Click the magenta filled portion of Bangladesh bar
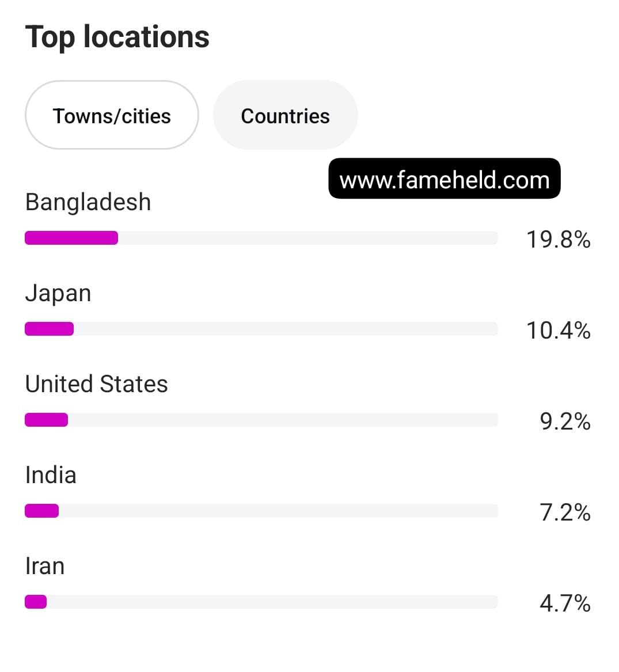Viewport: 619px width, 672px height. click(71, 238)
